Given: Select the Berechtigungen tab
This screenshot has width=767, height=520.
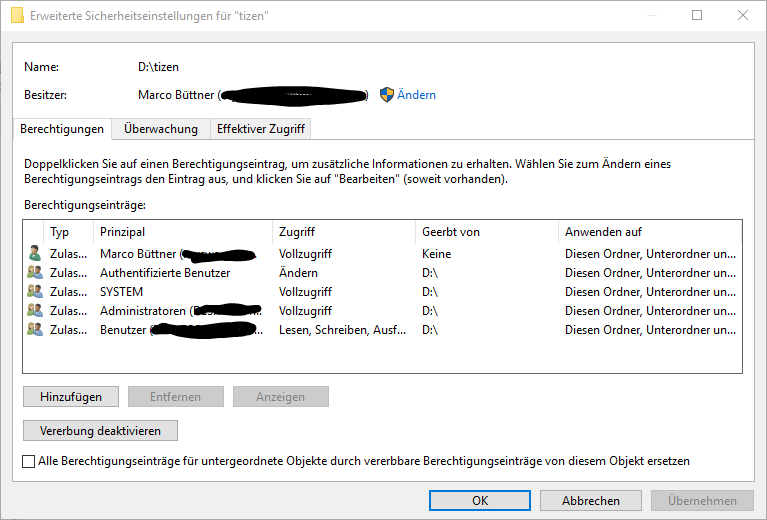Looking at the screenshot, I should coord(62,129).
